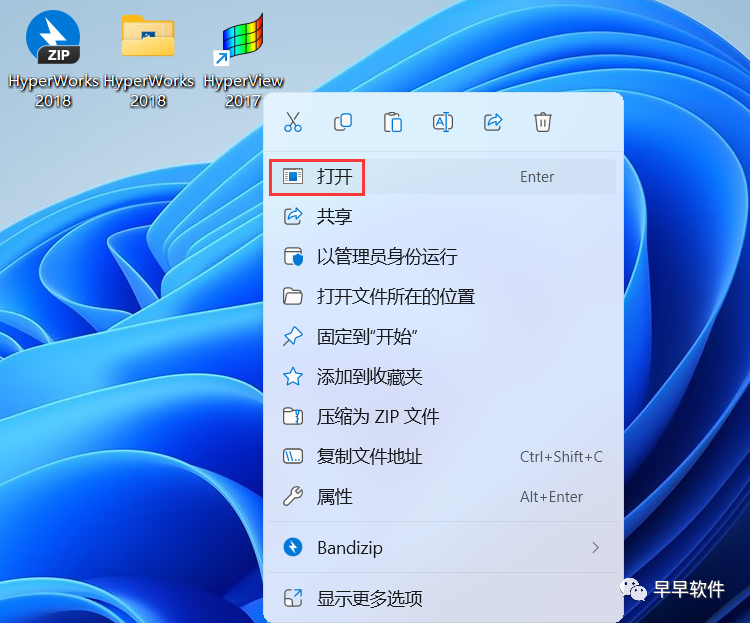Screen dimensions: 750x623
Task: Select the HyperWorks 2018 folder icon
Action: 148,40
